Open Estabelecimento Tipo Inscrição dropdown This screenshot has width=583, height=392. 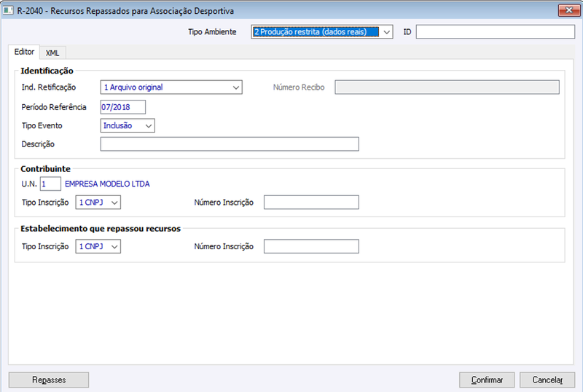(x=98, y=246)
